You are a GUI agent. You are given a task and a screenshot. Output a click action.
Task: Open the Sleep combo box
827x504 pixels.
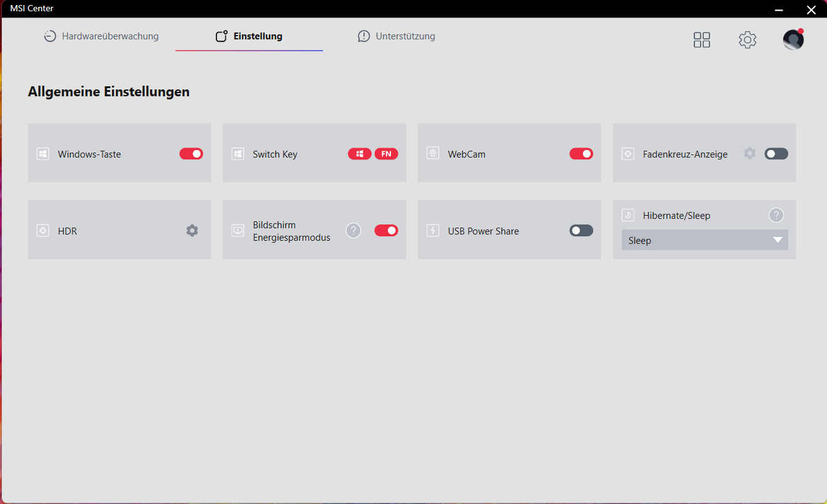[694, 240]
